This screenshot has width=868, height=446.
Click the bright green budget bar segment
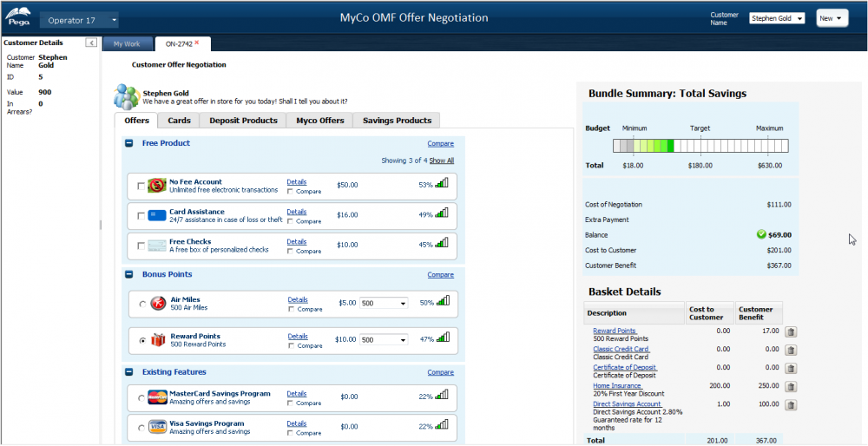point(670,146)
